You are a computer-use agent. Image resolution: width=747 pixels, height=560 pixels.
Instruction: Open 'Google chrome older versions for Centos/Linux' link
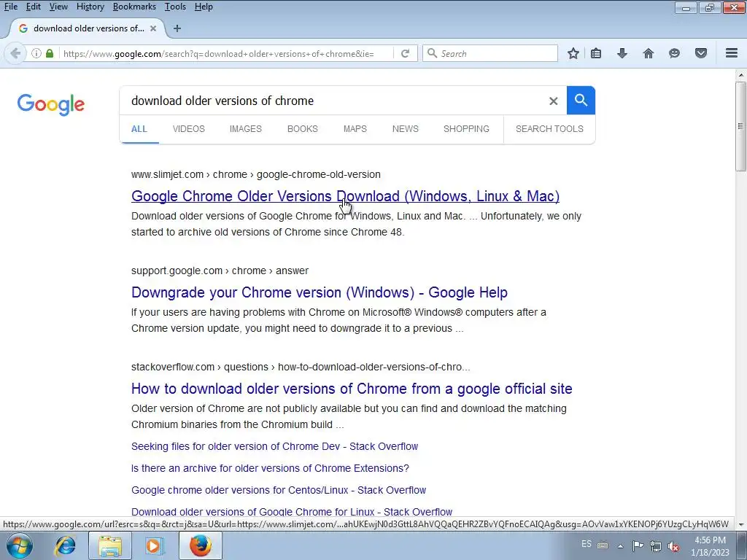(x=279, y=491)
